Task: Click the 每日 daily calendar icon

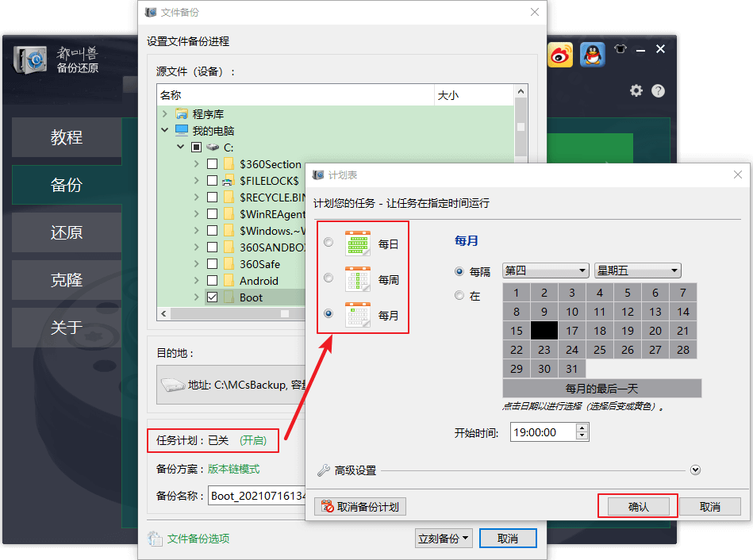Action: point(358,244)
